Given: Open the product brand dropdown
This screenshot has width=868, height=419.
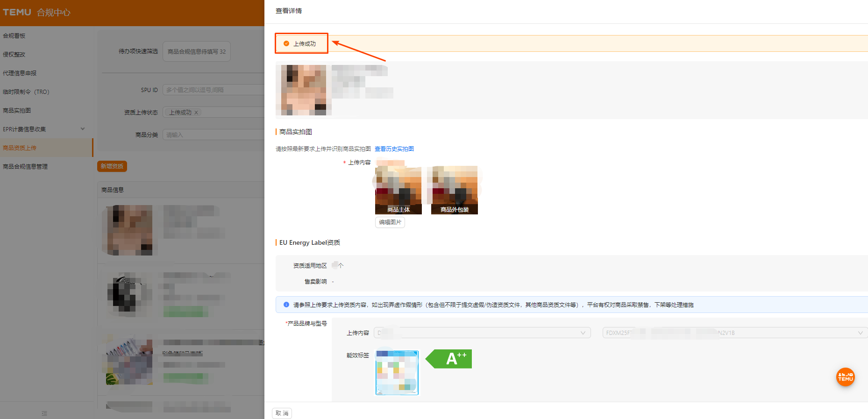Looking at the screenshot, I should (482, 333).
